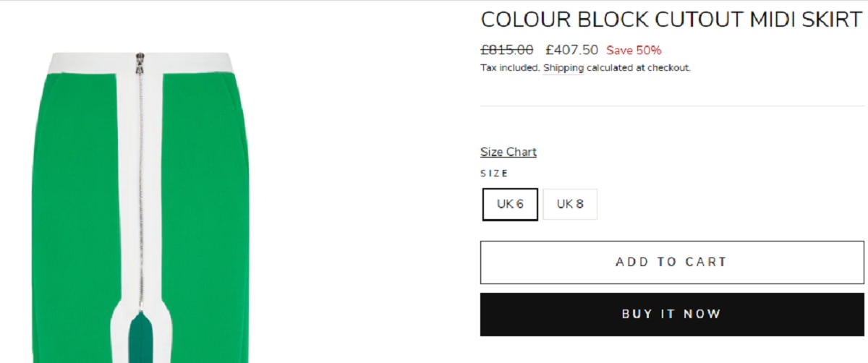Click the divider line below the shipping note
The width and height of the screenshot is (868, 363).
tap(672, 106)
